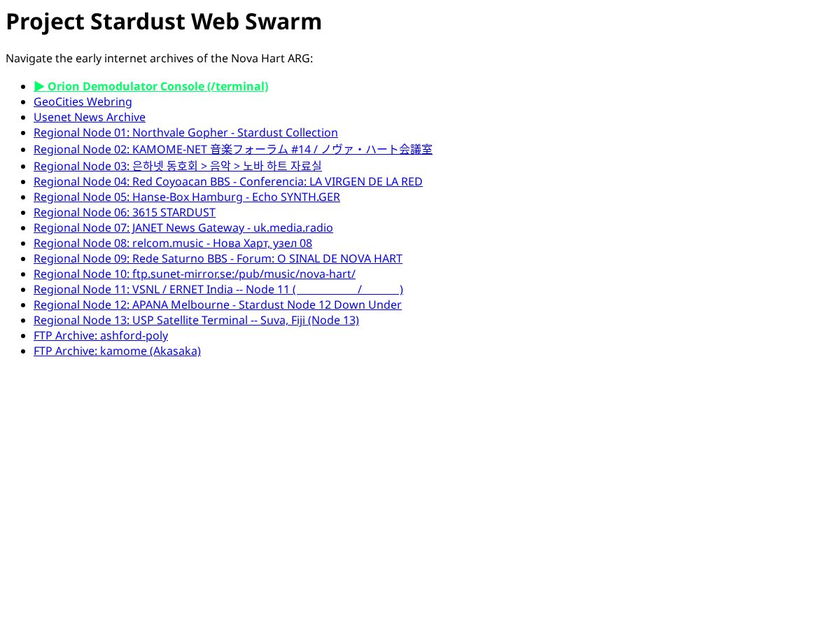Open the Orion Demodulator Console link

[x=151, y=86]
